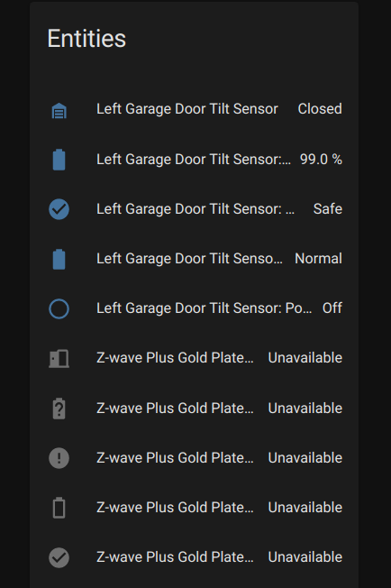Viewport: 391px width, 588px height.
Task: Click the Normal state value
Action: coord(318,258)
